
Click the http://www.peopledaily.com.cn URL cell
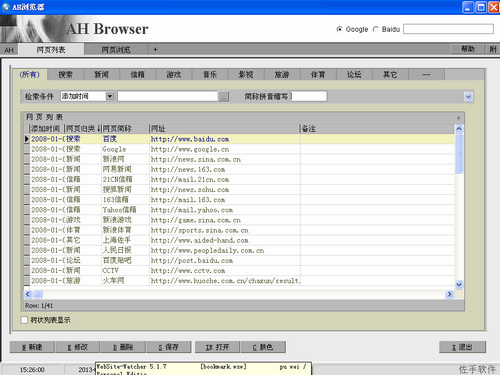pyautogui.click(x=225, y=250)
